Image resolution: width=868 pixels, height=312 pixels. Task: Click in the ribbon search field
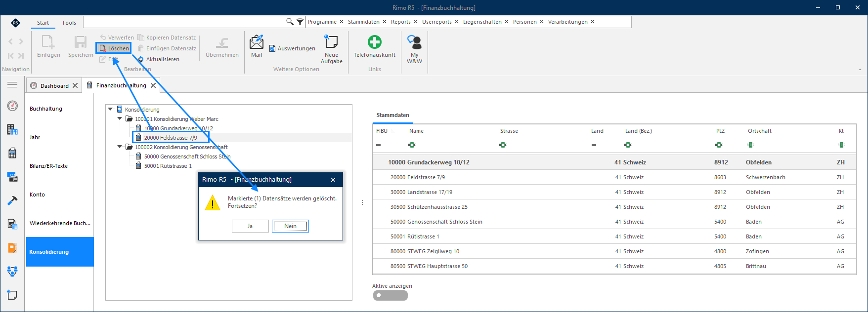coord(184,22)
